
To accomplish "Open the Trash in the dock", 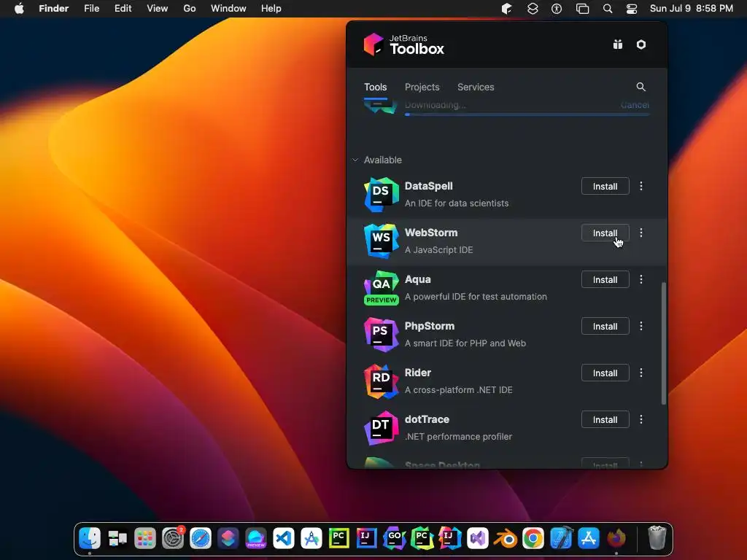I will (x=657, y=539).
